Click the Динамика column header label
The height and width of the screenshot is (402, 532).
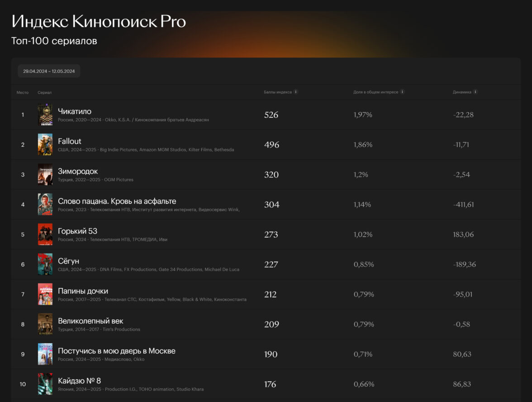[462, 92]
